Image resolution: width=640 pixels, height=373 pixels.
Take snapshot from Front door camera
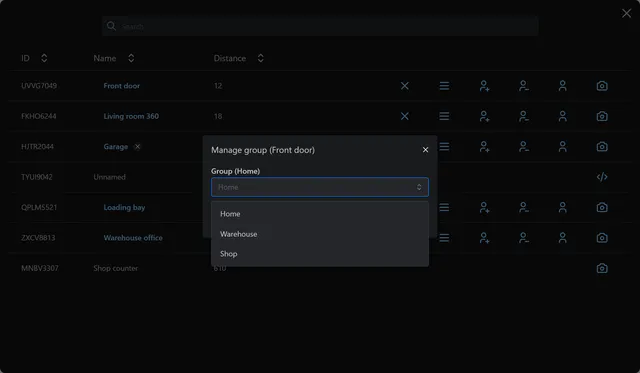(x=602, y=86)
